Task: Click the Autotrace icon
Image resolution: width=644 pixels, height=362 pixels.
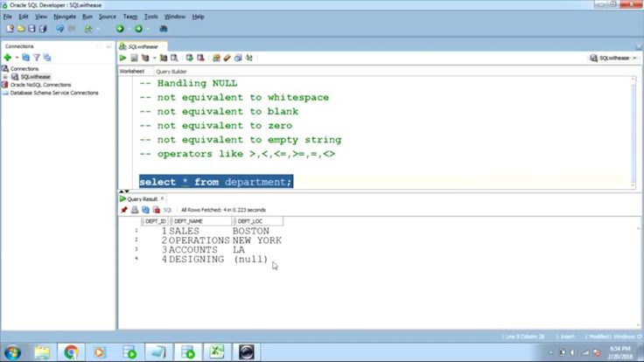Action: click(x=164, y=58)
